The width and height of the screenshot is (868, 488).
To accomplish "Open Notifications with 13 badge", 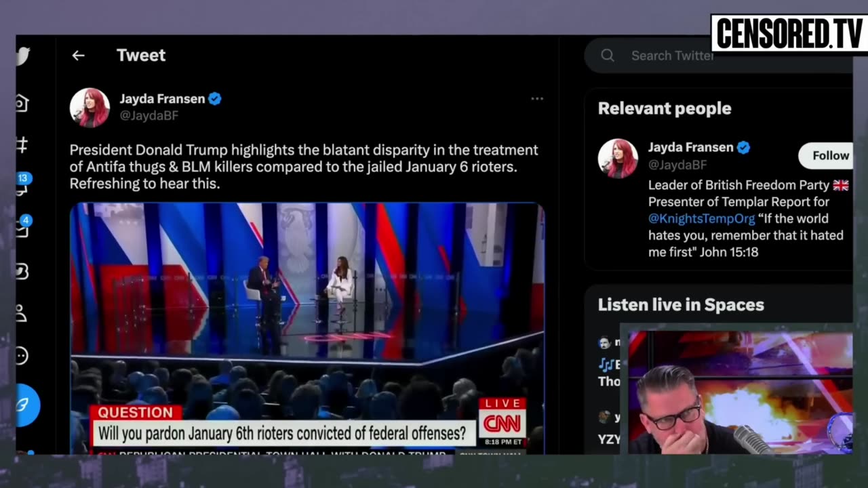I will pos(22,184).
